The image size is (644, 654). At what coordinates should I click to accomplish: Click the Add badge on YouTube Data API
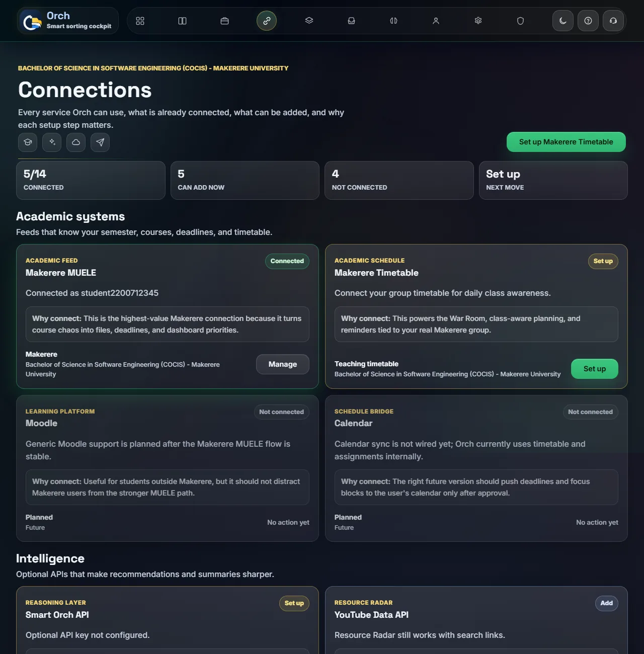(607, 603)
